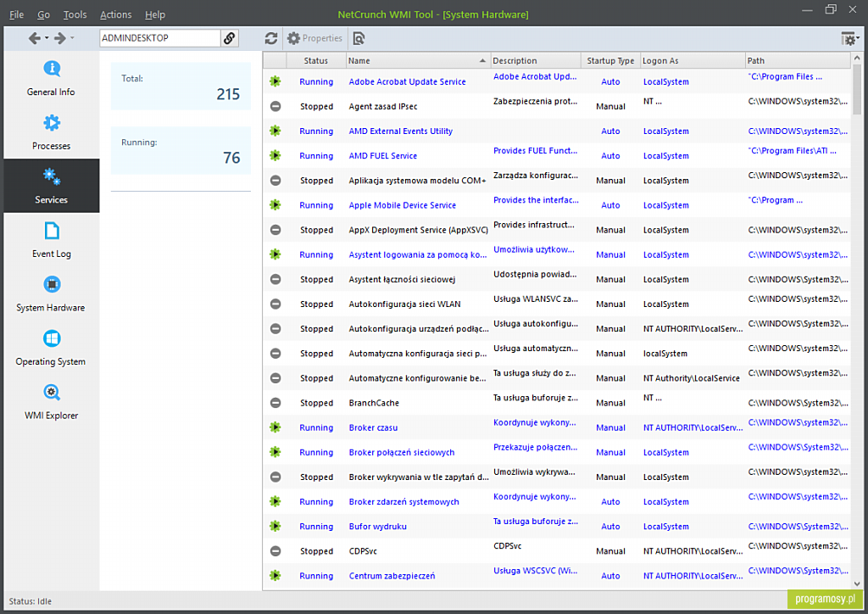Screen dimensions: 868x614
Task: Click the Properties toolbar button
Action: pos(315,38)
